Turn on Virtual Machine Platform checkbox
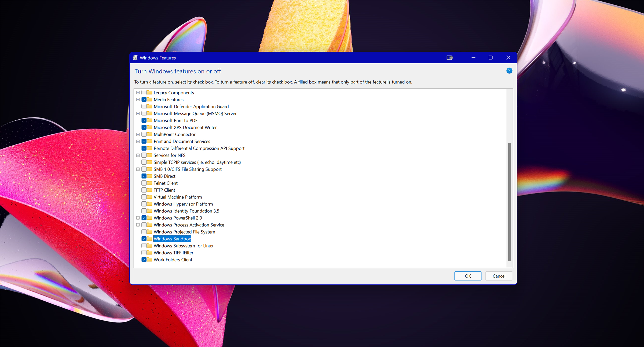The image size is (644, 347). tap(144, 197)
